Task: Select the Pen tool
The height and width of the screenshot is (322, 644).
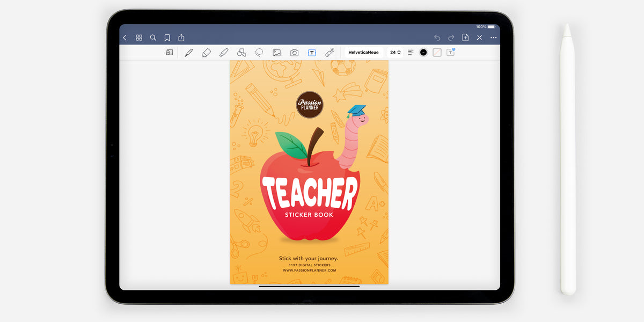Action: (188, 52)
